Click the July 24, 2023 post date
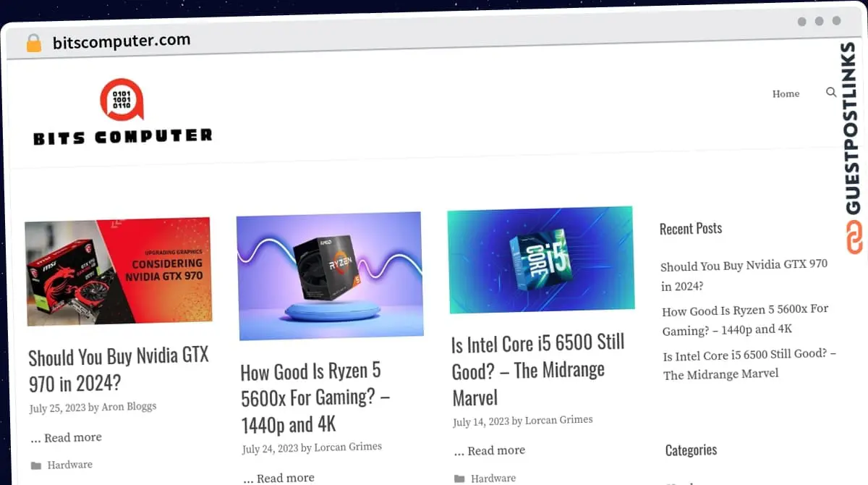 [270, 448]
